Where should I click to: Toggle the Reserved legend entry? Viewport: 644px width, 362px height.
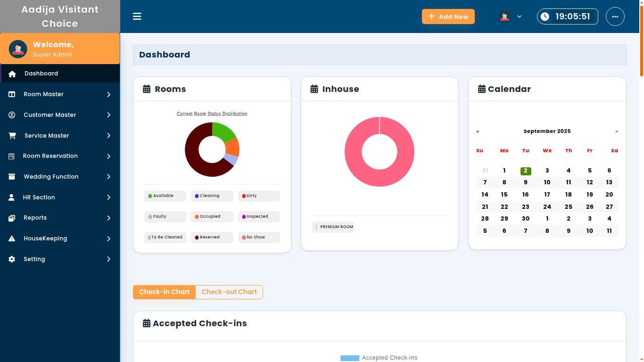click(212, 238)
